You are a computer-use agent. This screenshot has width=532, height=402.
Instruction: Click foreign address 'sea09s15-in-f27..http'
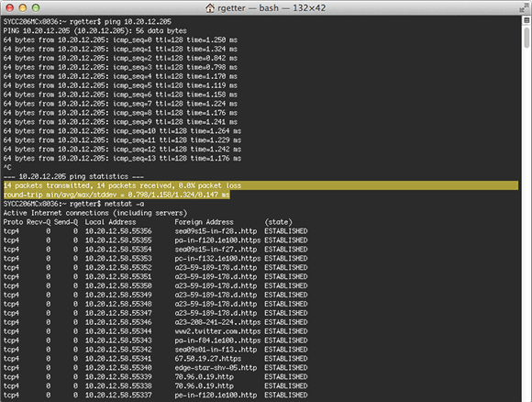[x=216, y=250]
